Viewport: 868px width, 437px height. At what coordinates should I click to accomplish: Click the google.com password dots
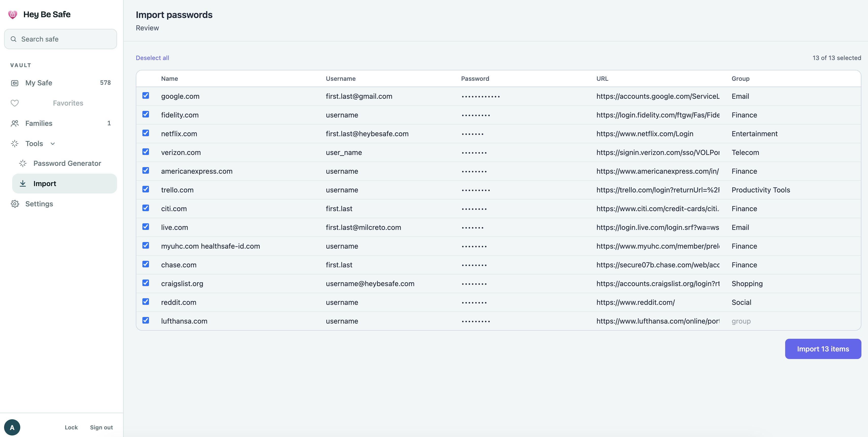point(481,97)
